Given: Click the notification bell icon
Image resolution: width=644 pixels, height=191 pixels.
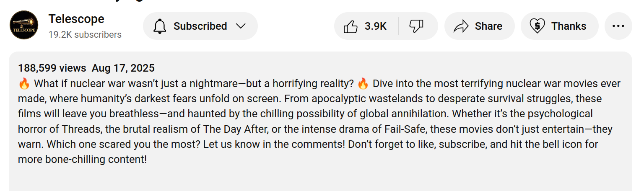Looking at the screenshot, I should tap(159, 26).
